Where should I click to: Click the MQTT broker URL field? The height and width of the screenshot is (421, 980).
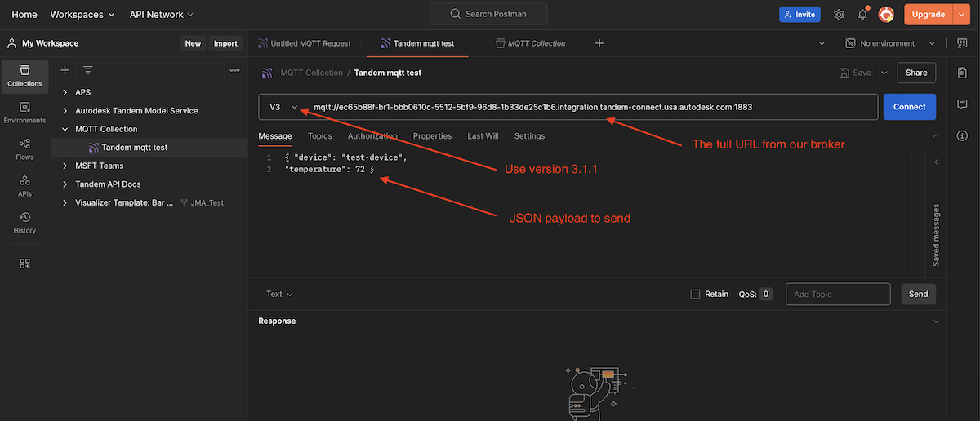593,107
